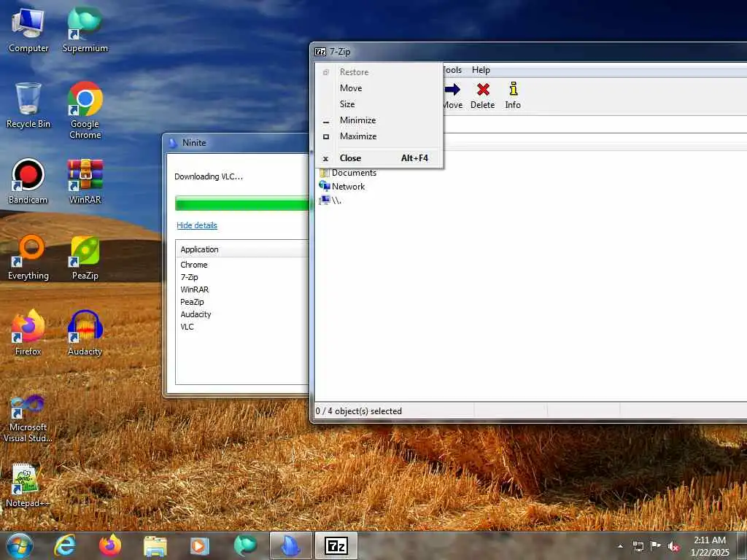Screen dimensions: 747x560
Task: Click the Info toolbar icon in 7-Zip
Action: click(x=513, y=96)
